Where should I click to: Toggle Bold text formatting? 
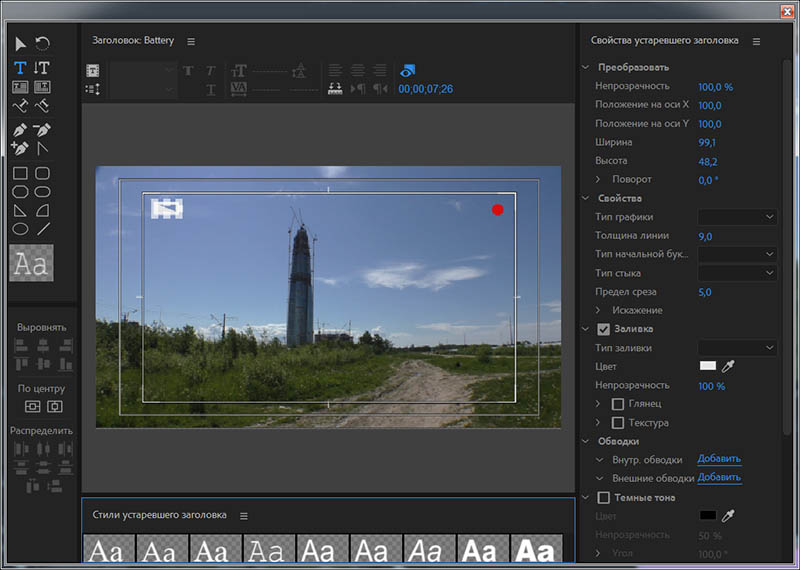188,71
